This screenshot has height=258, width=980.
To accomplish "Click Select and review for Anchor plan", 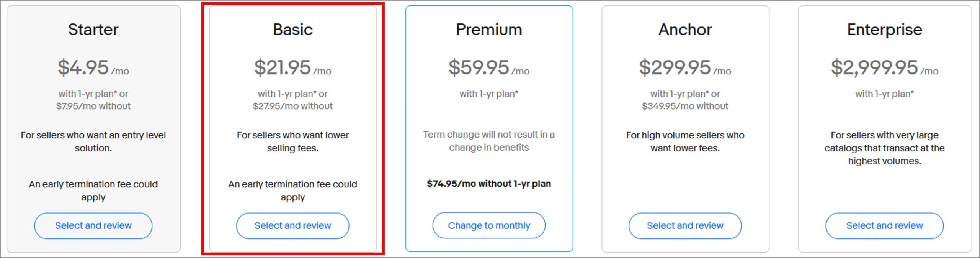I will click(685, 225).
